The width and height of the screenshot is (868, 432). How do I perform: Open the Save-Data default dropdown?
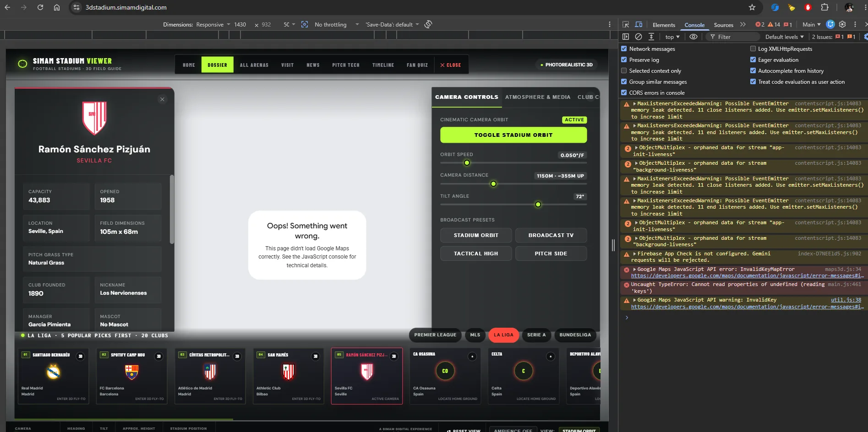[392, 25]
